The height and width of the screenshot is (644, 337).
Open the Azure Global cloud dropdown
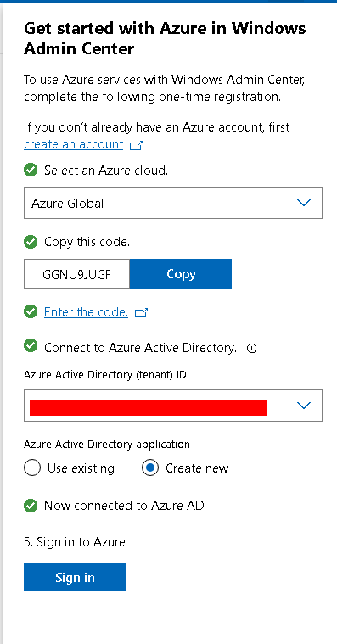pos(173,203)
